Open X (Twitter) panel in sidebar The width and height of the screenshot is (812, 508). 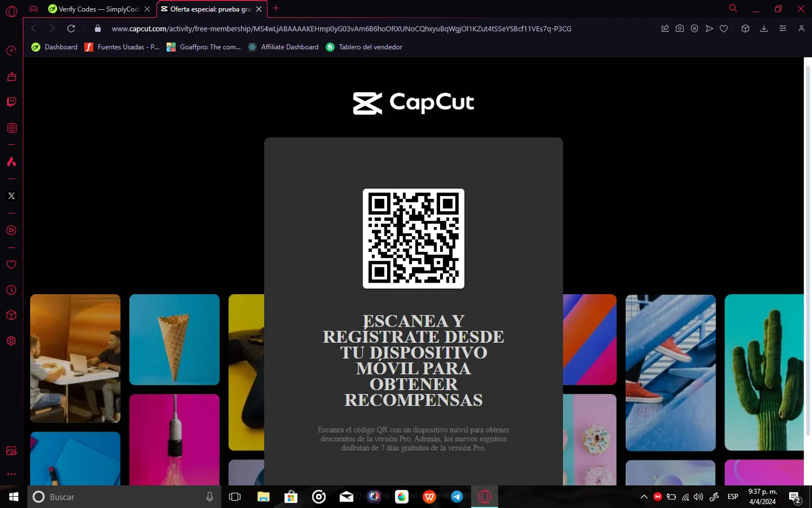11,196
